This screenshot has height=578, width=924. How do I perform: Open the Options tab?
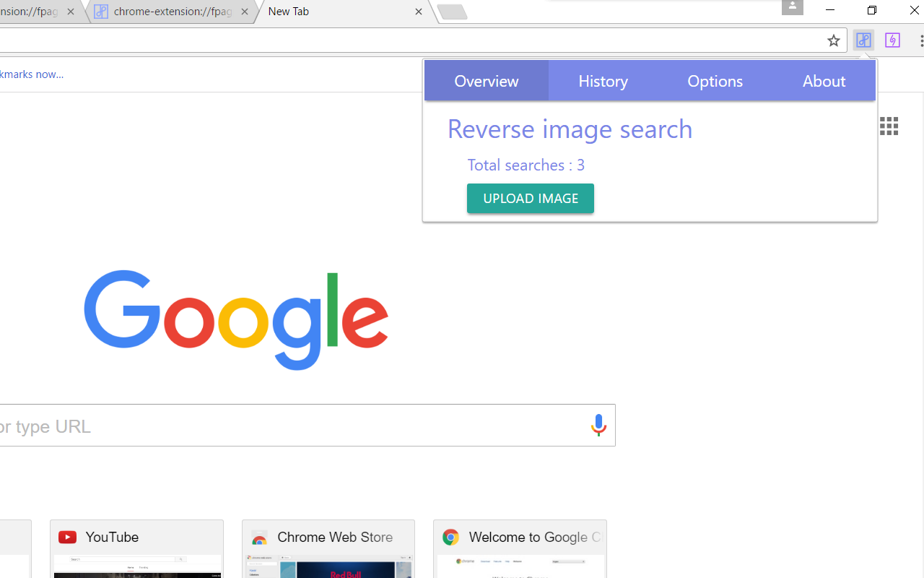pos(715,81)
